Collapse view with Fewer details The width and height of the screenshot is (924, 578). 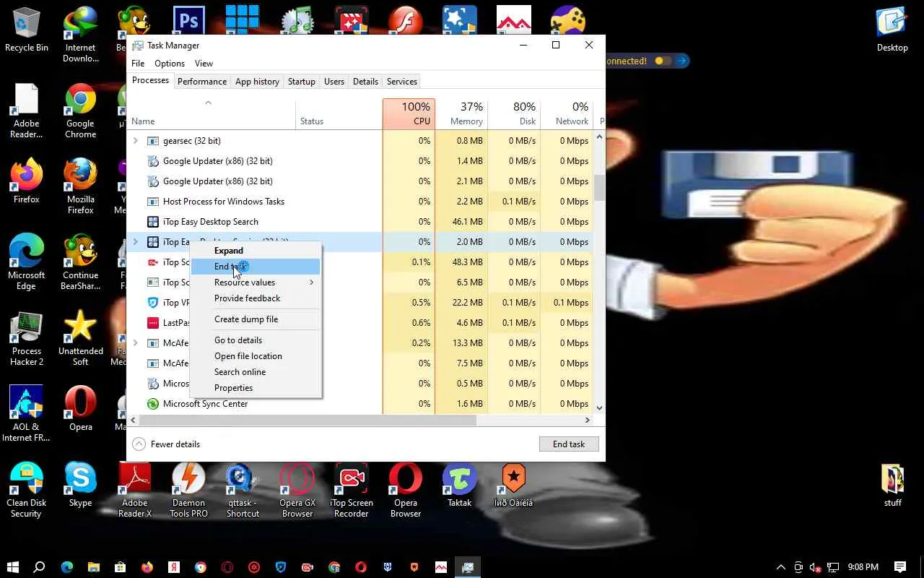166,444
